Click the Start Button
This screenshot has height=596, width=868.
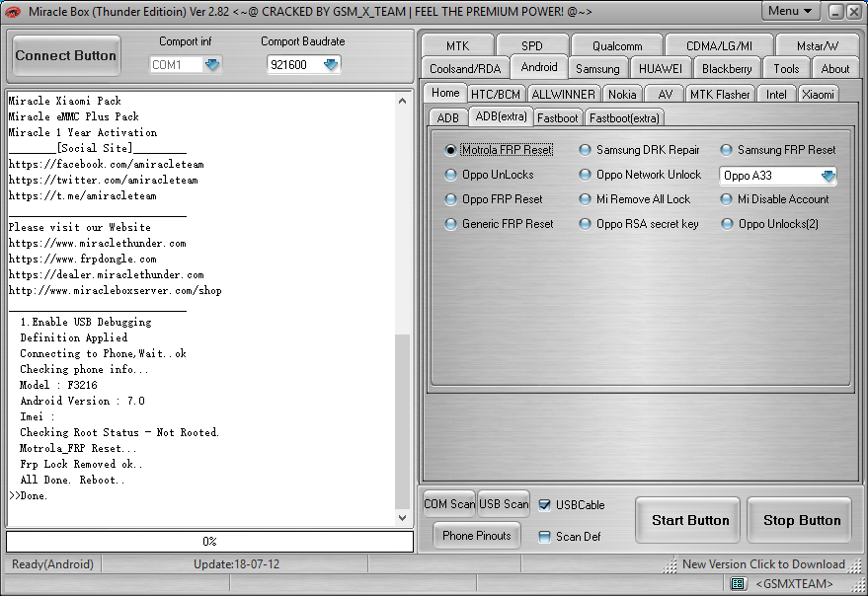[x=687, y=520]
